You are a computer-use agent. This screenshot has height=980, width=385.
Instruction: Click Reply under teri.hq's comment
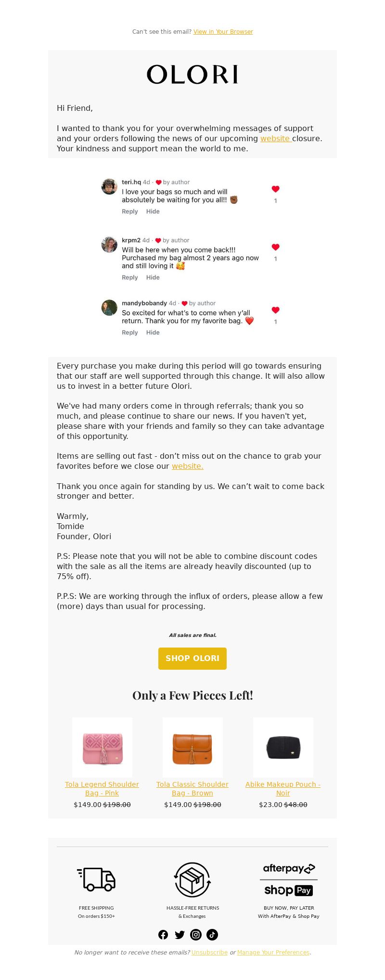[x=130, y=212]
